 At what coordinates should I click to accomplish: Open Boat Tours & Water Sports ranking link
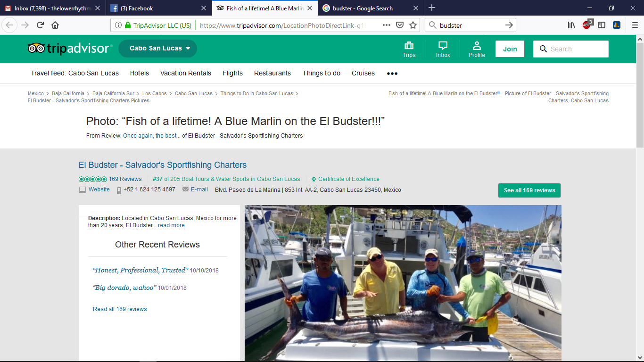(226, 179)
